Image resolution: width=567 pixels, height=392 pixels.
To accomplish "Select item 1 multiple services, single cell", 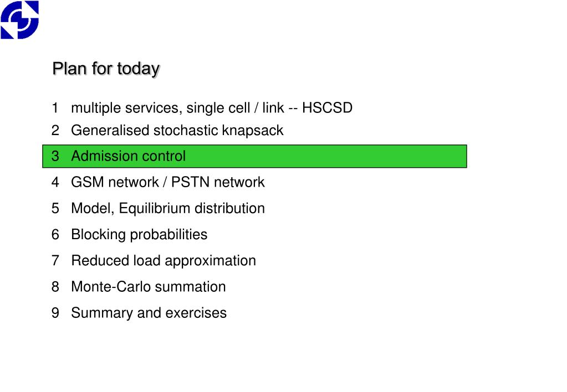I will pyautogui.click(x=202, y=107).
